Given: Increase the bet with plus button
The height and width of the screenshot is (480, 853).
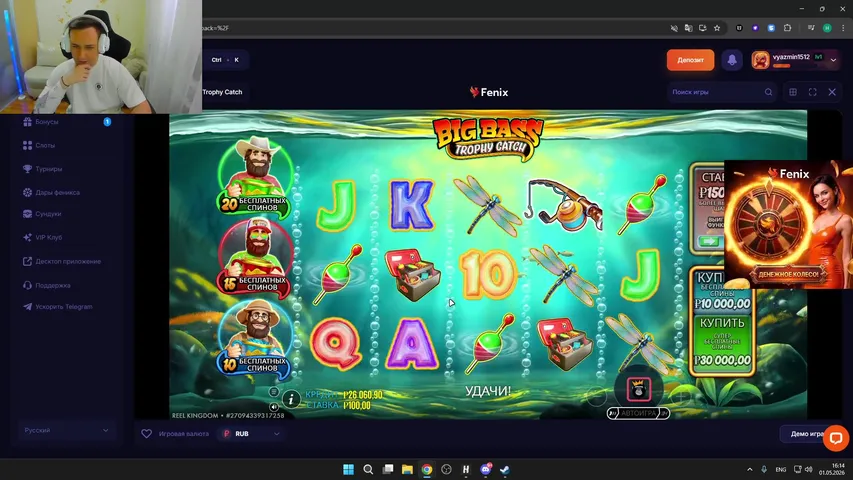Looking at the screenshot, I should pos(679,396).
